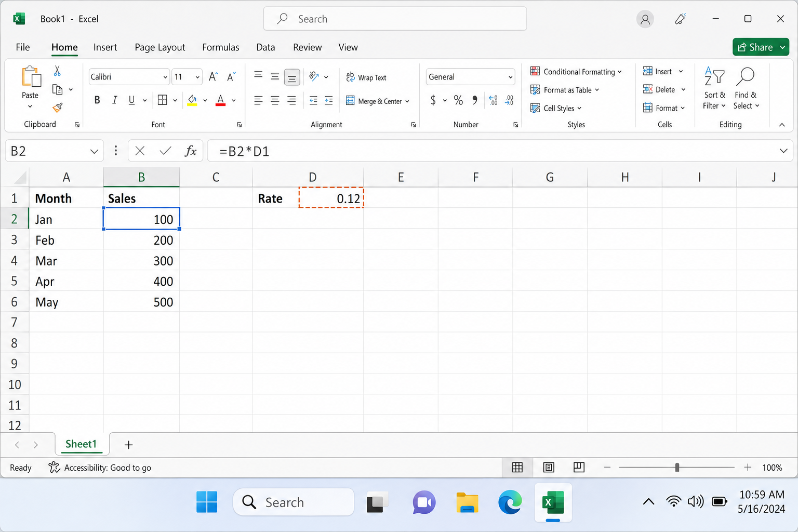Image resolution: width=798 pixels, height=532 pixels.
Task: Toggle Bold formatting
Action: pos(97,100)
